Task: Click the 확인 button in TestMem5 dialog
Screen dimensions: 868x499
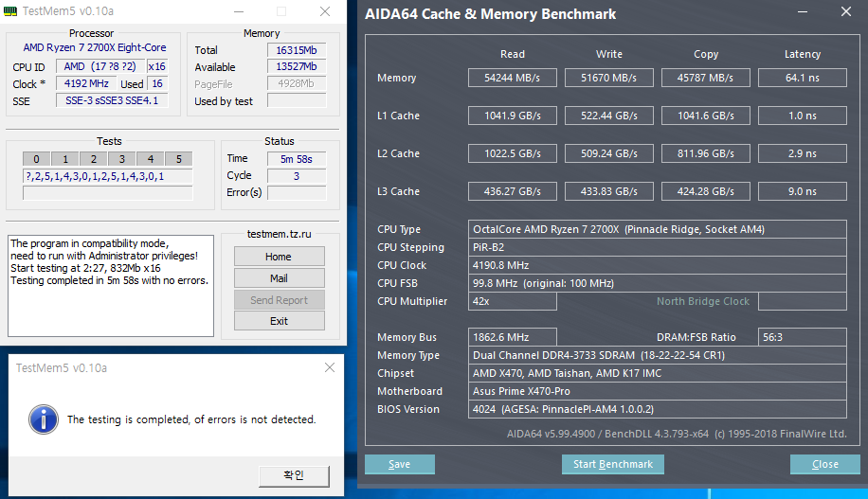Action: pyautogui.click(x=294, y=475)
